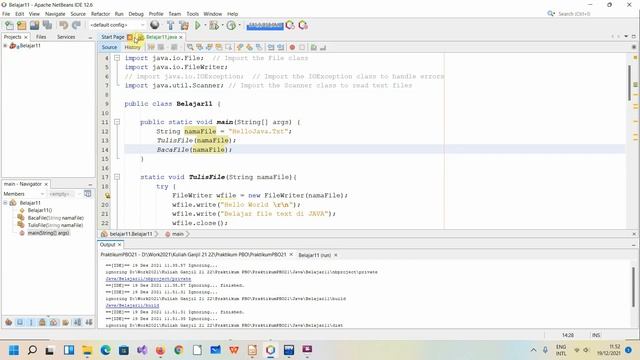Click the Stop Macro Recording editor icon

[x=302, y=47]
